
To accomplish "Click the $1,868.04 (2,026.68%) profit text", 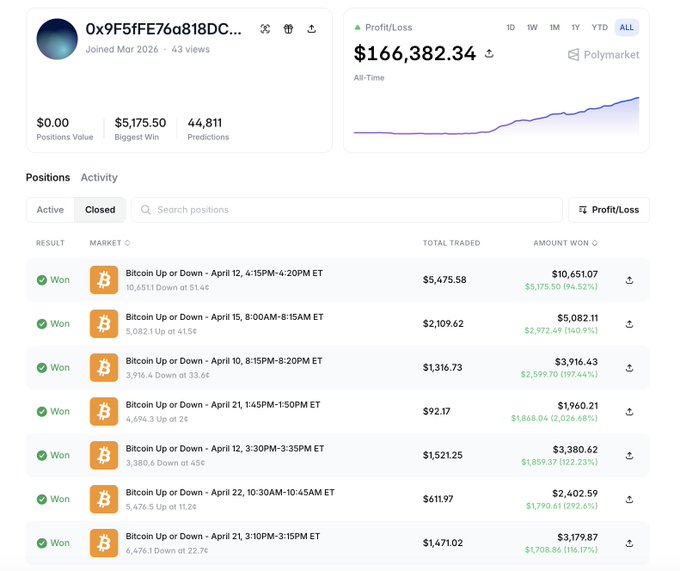I will tap(554, 418).
